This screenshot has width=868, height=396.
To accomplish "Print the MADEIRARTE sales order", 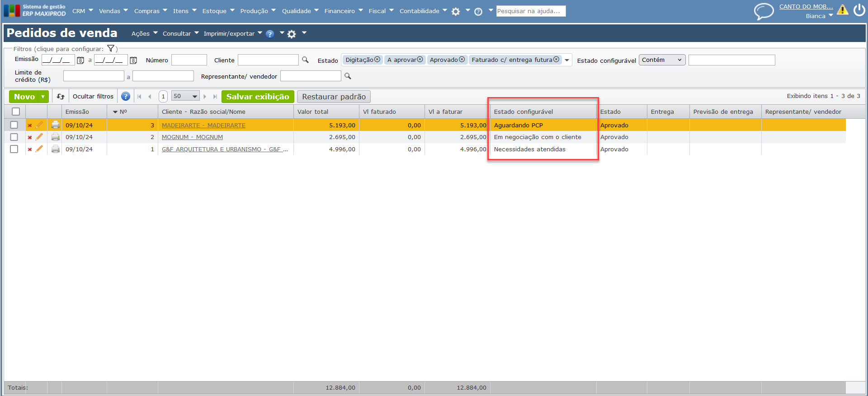I will coord(56,125).
